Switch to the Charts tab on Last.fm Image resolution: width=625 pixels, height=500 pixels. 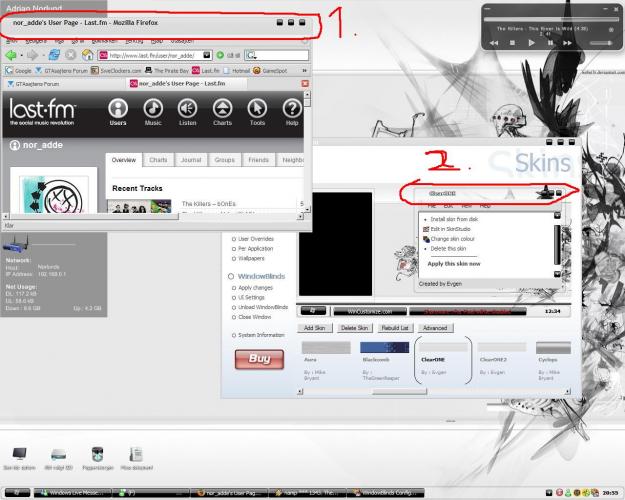[x=158, y=160]
